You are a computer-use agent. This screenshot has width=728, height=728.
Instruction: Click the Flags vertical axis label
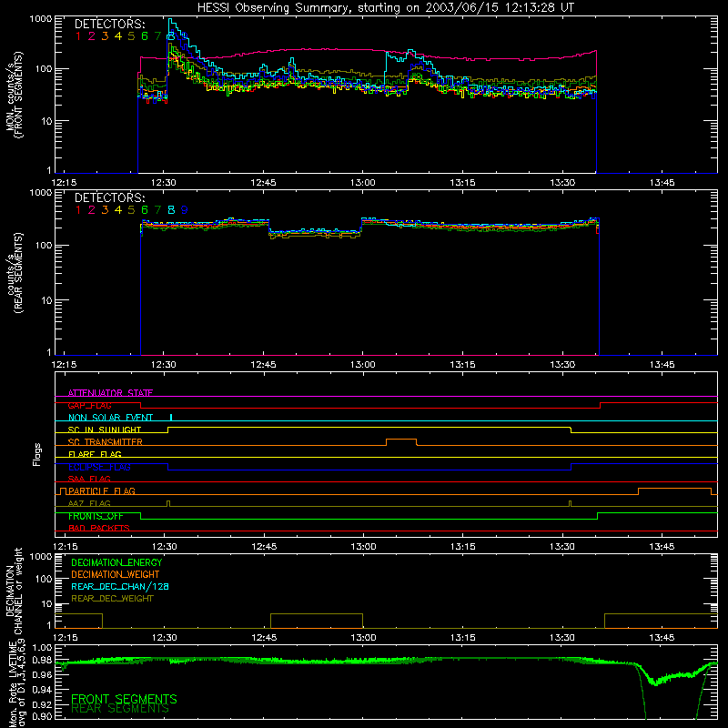point(37,454)
